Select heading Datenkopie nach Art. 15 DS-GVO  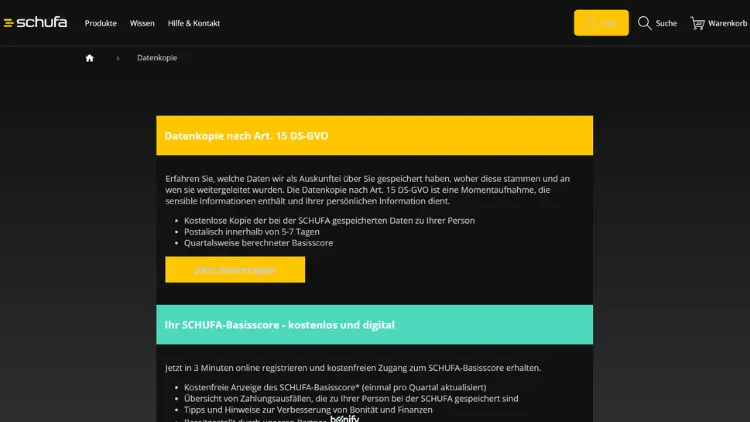pyautogui.click(x=246, y=135)
